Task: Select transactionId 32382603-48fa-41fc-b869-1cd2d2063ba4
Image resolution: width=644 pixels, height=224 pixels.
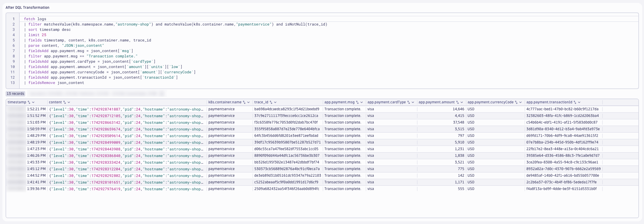Action: (x=562, y=116)
